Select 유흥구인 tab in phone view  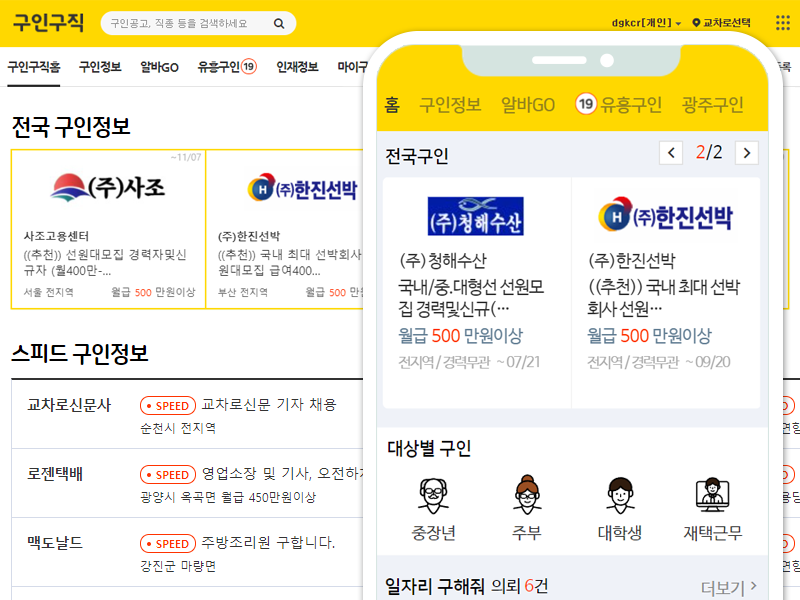tap(618, 104)
